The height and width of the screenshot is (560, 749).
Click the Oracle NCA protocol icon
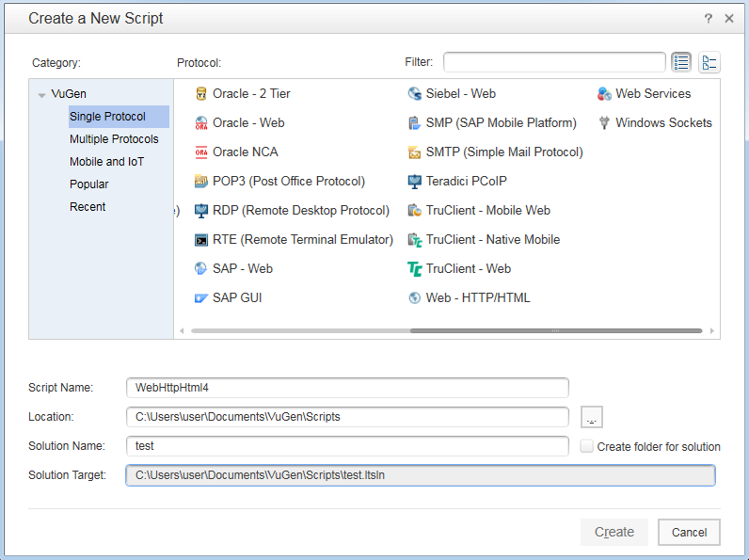(x=201, y=152)
